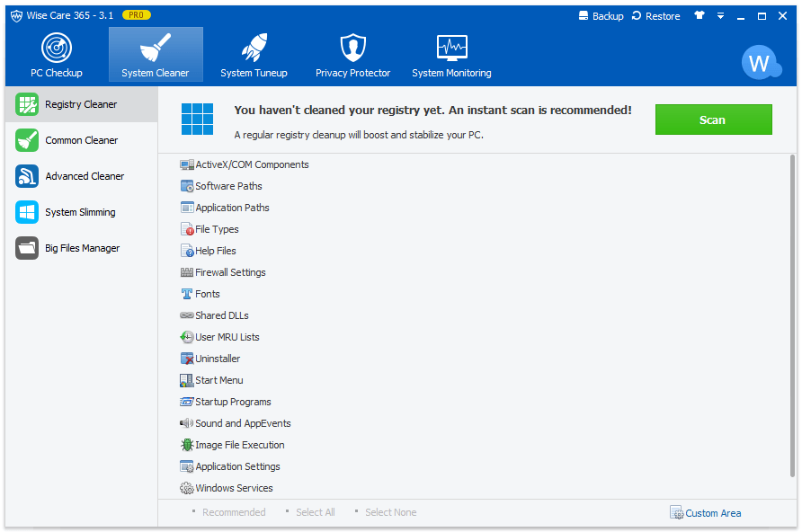Click the Help Files icon

tap(187, 251)
